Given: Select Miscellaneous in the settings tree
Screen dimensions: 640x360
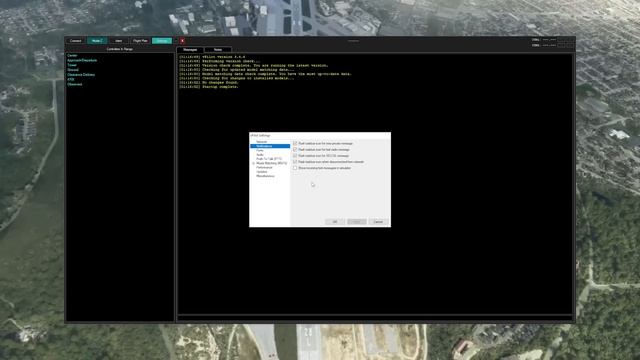Looking at the screenshot, I should [265, 176].
